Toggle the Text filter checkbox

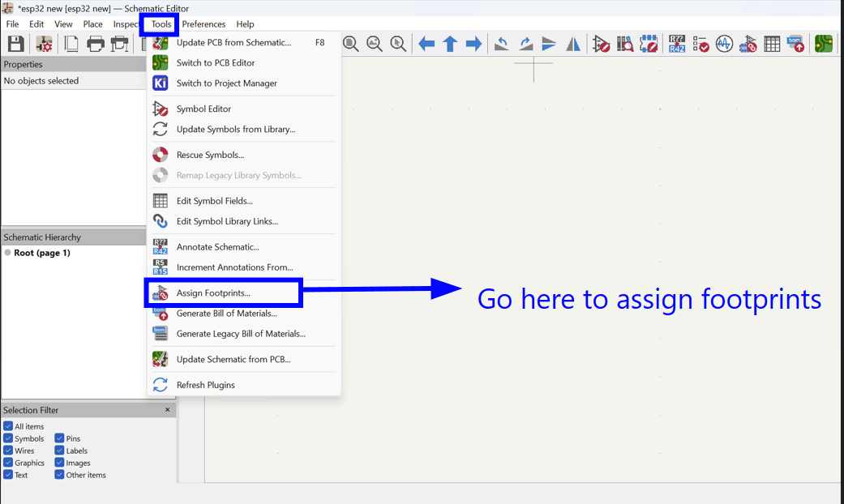pos(8,474)
